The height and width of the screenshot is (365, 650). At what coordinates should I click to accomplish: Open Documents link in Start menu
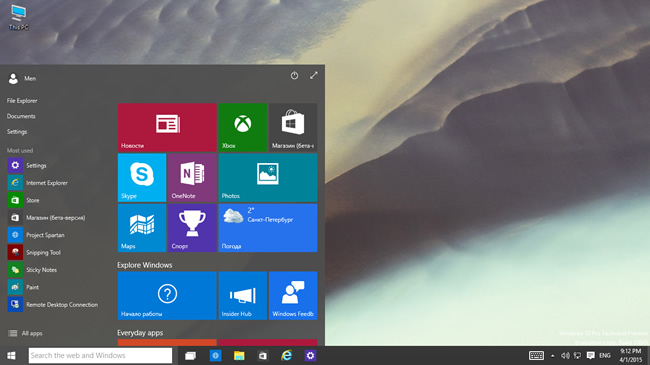pyautogui.click(x=21, y=116)
